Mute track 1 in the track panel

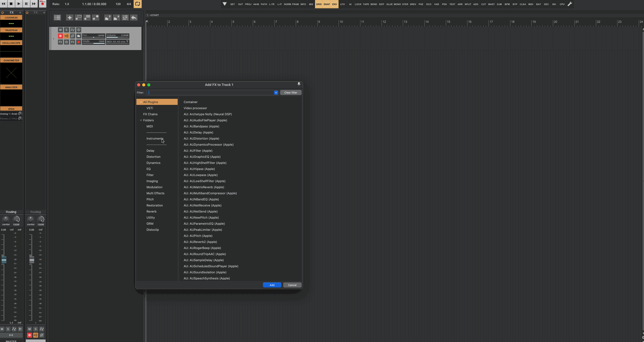[60, 30]
